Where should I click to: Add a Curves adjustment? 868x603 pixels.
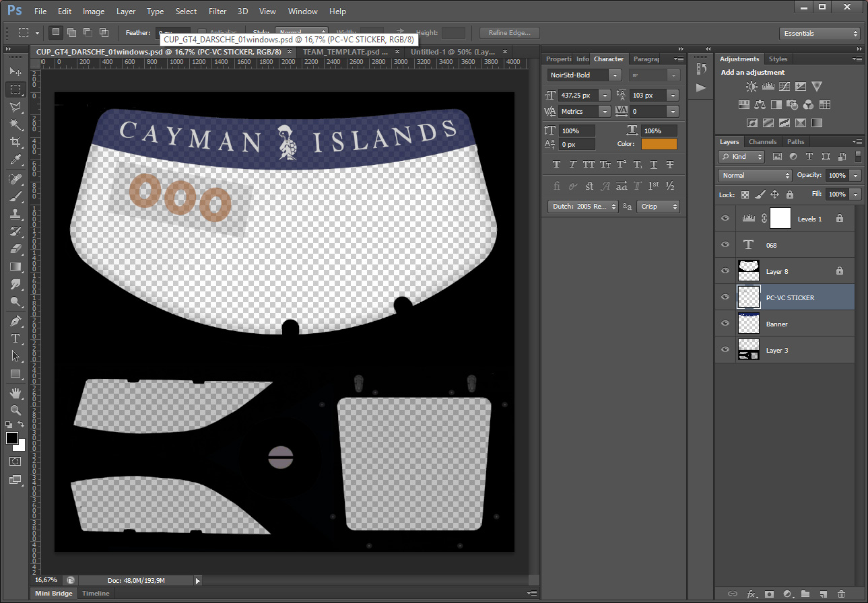(x=784, y=86)
